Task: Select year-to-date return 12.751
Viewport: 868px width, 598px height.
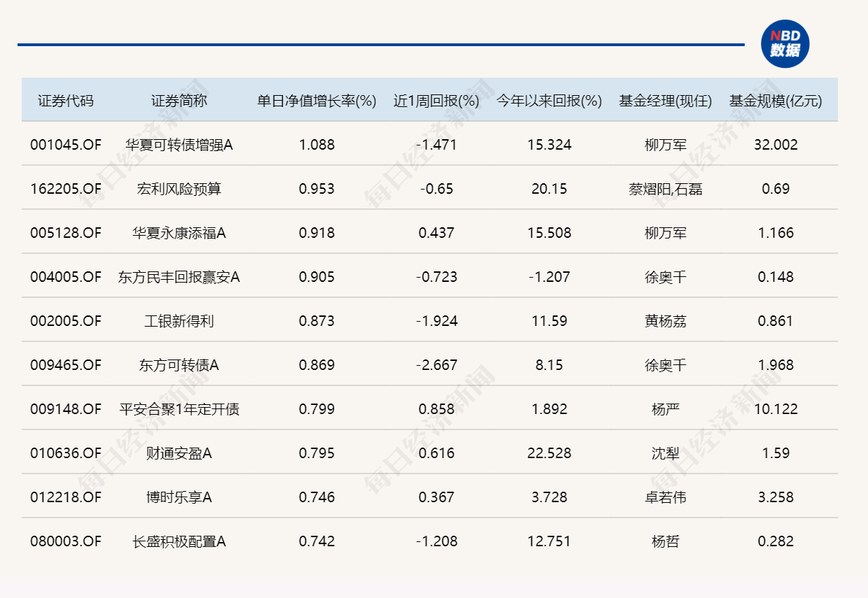Action: (549, 541)
